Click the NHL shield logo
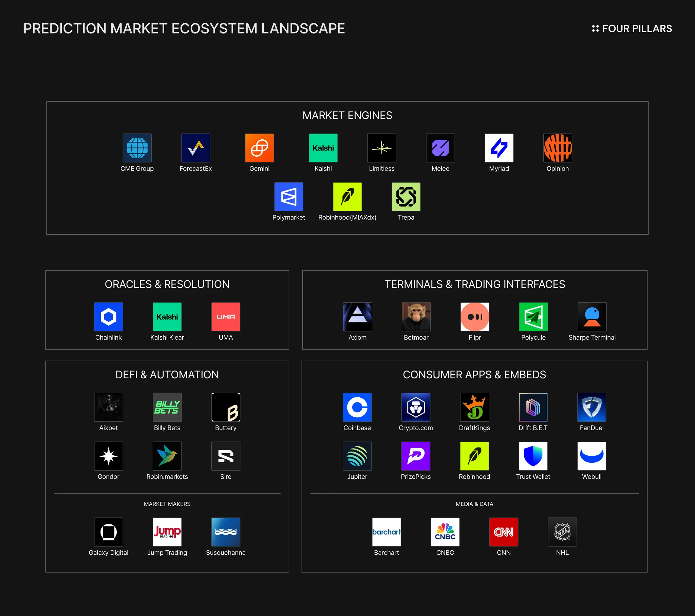The image size is (695, 616). [562, 532]
